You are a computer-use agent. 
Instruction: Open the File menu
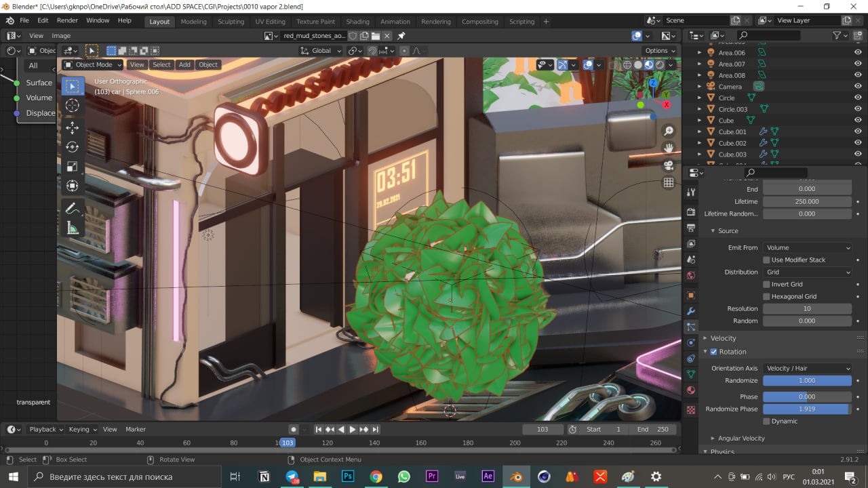[24, 21]
